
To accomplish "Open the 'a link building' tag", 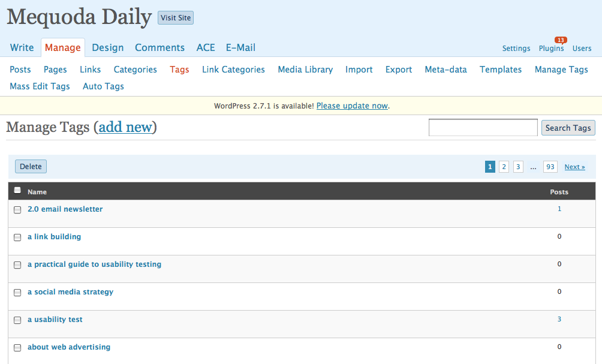I will pyautogui.click(x=54, y=236).
